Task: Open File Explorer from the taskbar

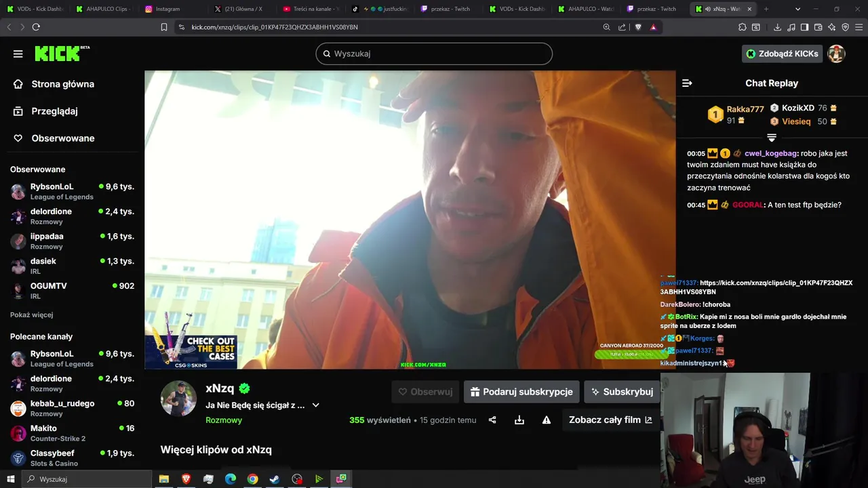Action: click(x=163, y=479)
